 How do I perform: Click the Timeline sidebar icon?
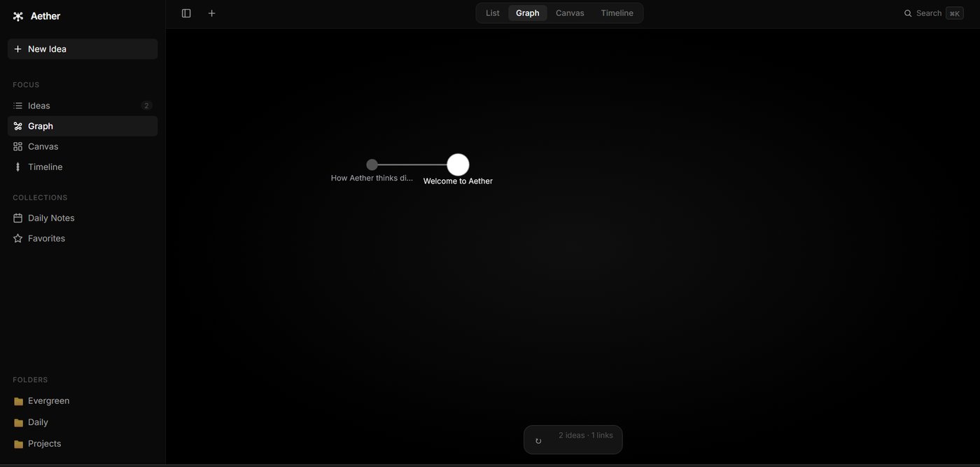click(x=18, y=167)
